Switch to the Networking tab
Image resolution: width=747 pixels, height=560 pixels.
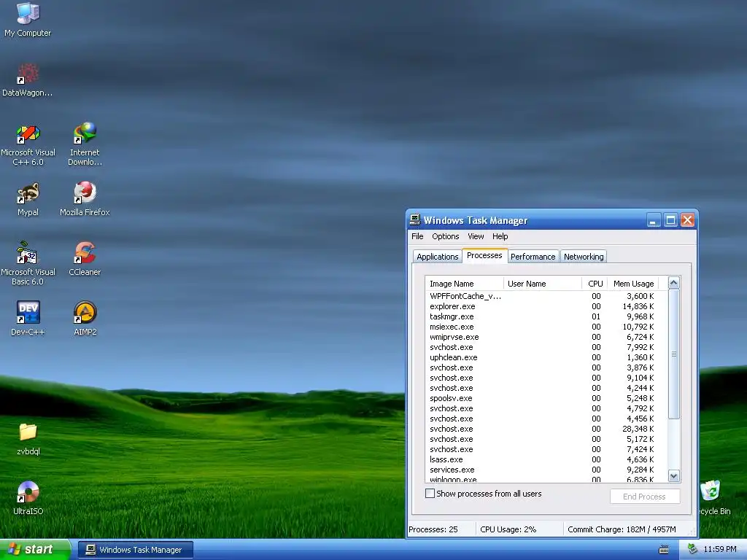tap(584, 257)
